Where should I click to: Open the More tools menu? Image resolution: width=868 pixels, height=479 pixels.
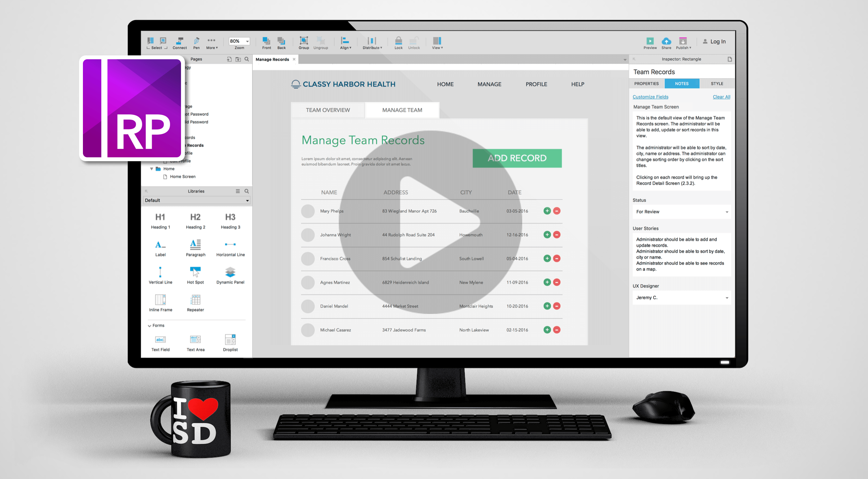[x=212, y=43]
